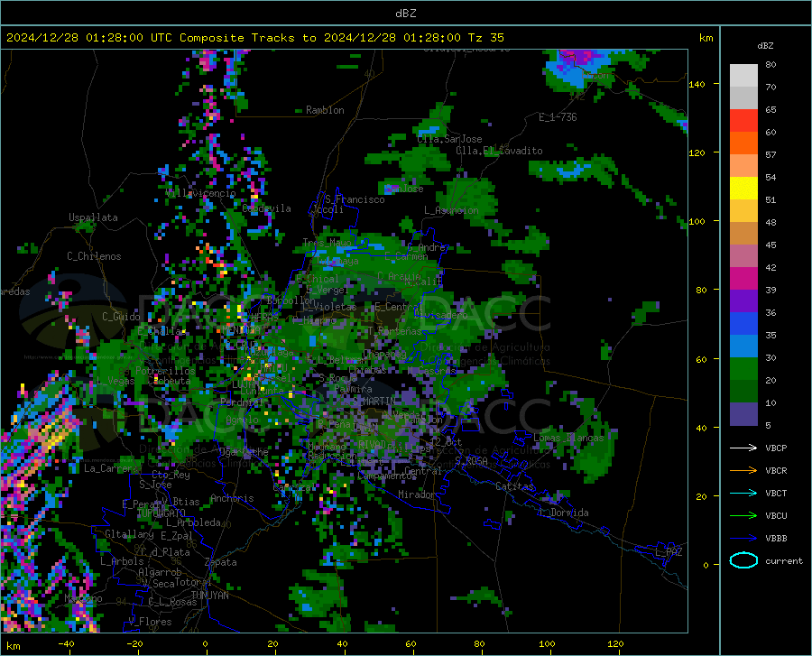812x656 pixels.
Task: Select the slate purple bottom swatch of scale
Action: coord(743,414)
